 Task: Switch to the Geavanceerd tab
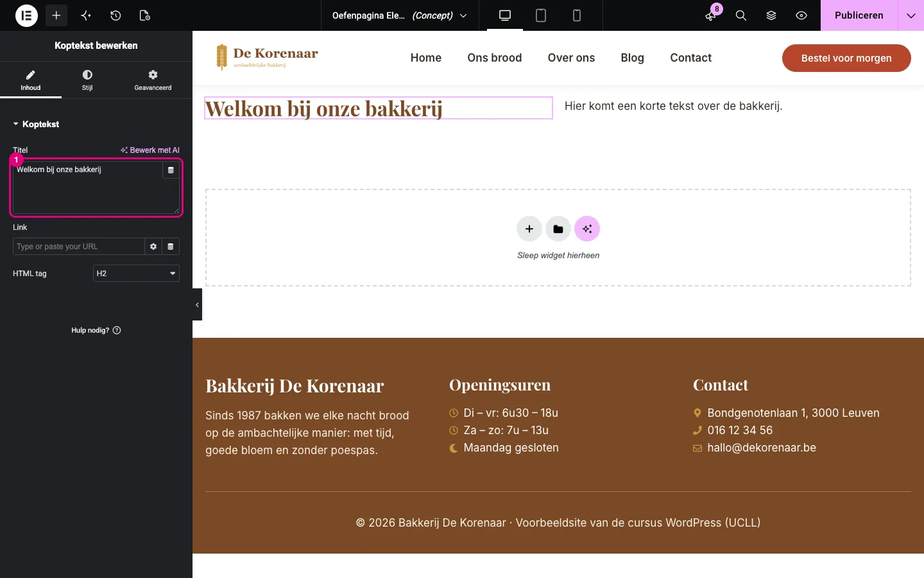pyautogui.click(x=153, y=80)
